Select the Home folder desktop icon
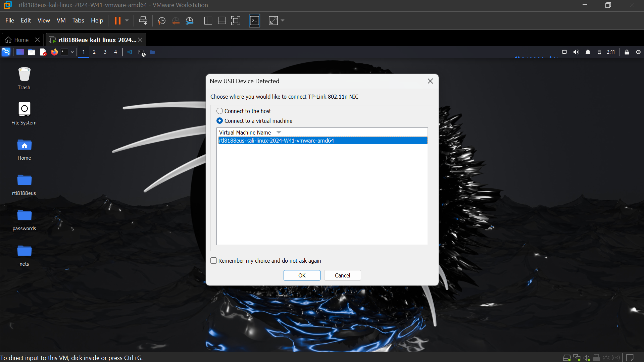 point(24,149)
